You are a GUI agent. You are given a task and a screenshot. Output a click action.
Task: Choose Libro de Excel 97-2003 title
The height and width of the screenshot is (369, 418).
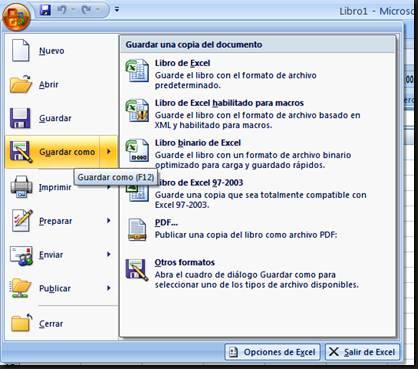(x=200, y=183)
